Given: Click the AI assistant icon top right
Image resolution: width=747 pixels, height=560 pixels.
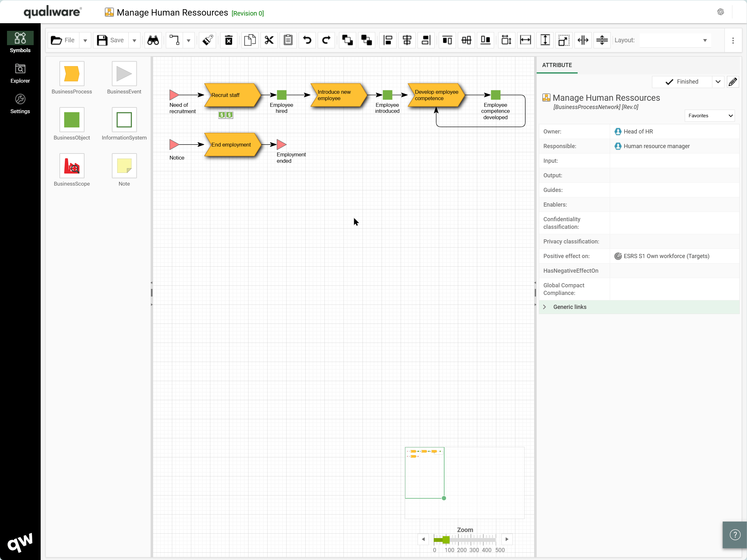Looking at the screenshot, I should [x=720, y=12].
